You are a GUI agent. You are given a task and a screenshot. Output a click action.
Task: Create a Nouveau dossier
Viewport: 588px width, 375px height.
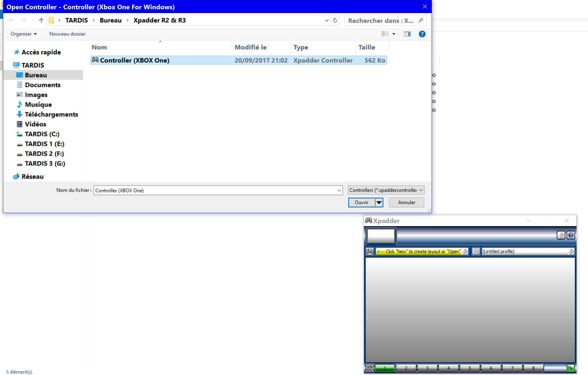point(67,34)
